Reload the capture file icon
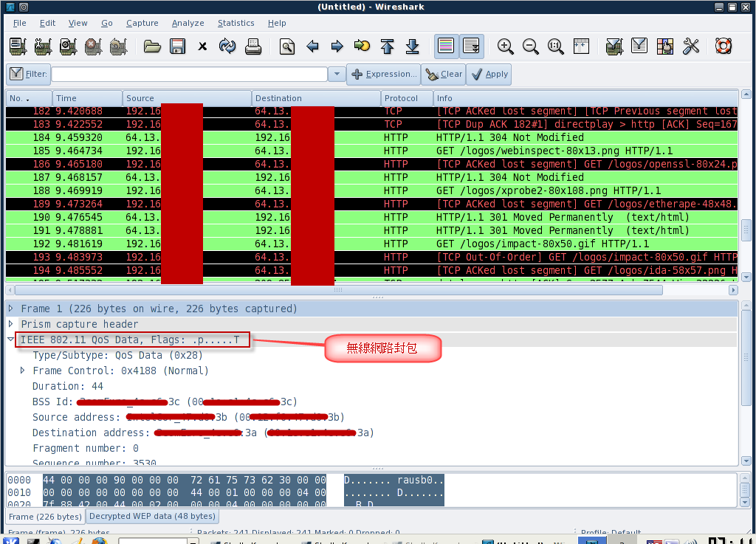The width and height of the screenshot is (756, 544). 227,47
